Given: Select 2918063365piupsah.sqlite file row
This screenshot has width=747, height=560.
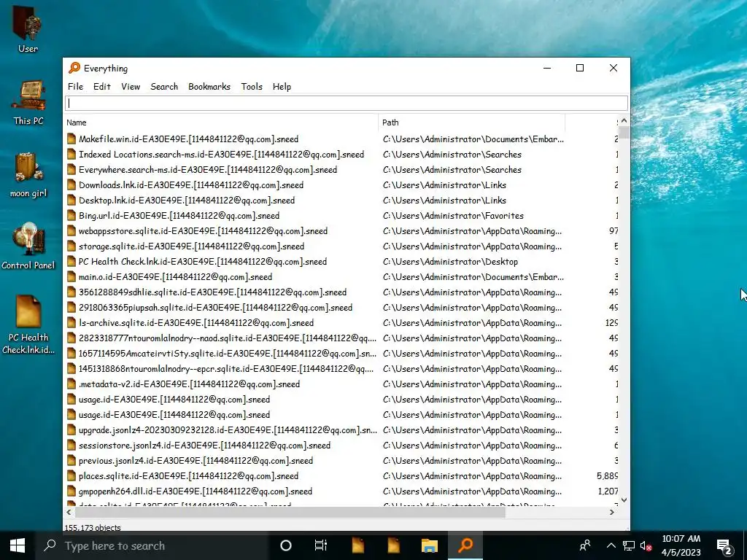Looking at the screenshot, I should coord(341,308).
